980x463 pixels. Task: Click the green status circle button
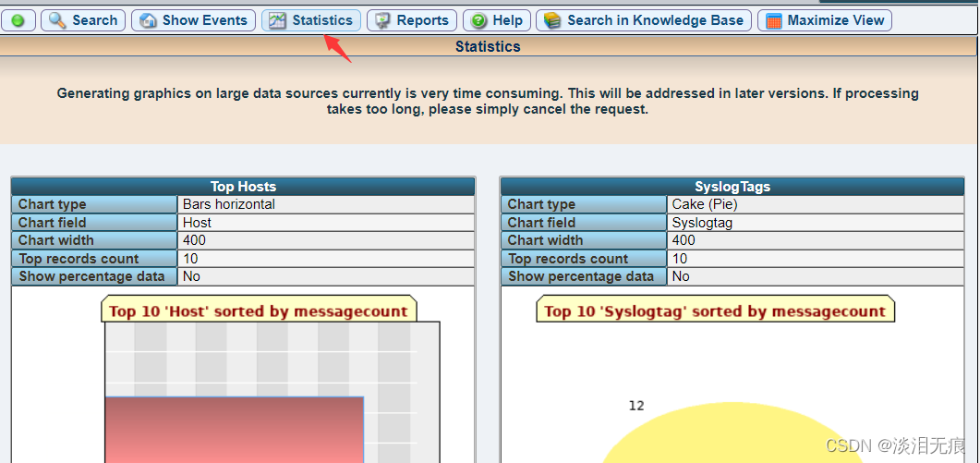18,20
